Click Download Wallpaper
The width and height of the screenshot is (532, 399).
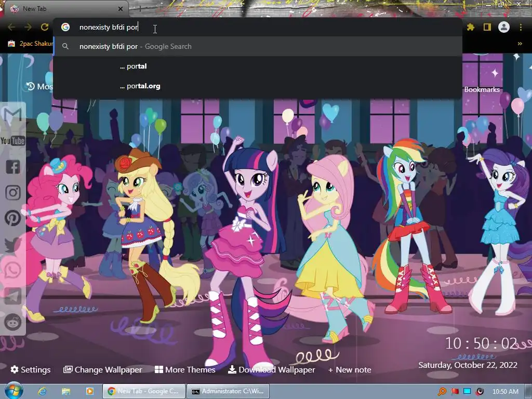coord(271,369)
